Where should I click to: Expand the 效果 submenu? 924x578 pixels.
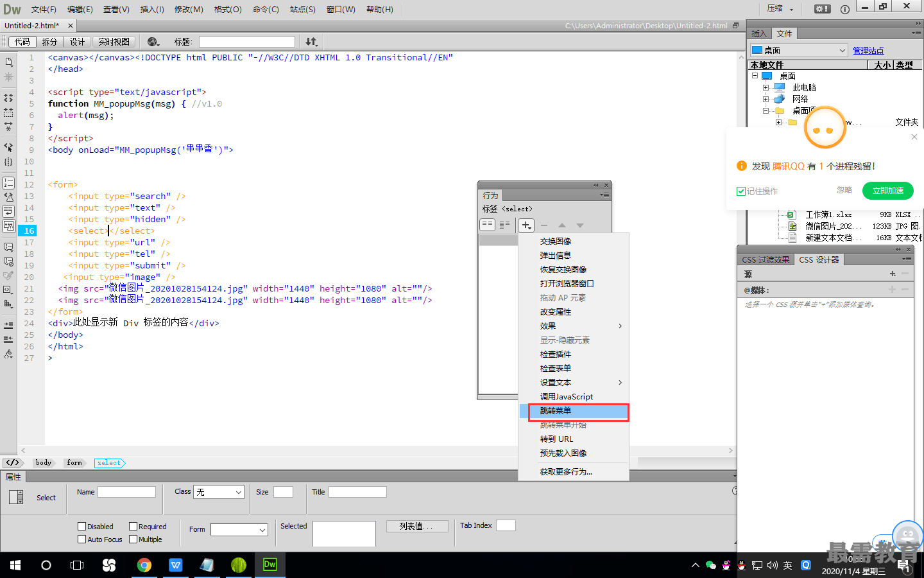pos(574,326)
